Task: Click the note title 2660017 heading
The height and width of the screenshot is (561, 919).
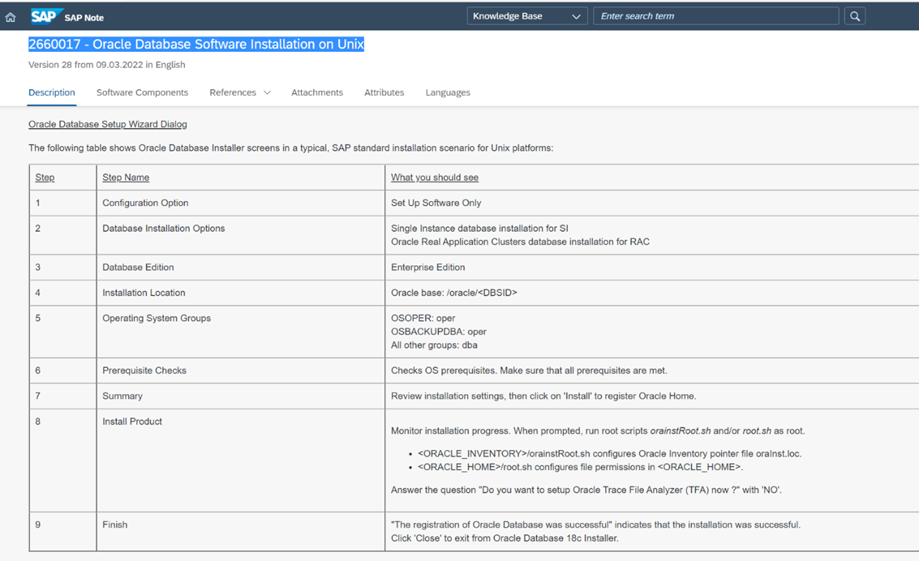Action: coord(196,44)
